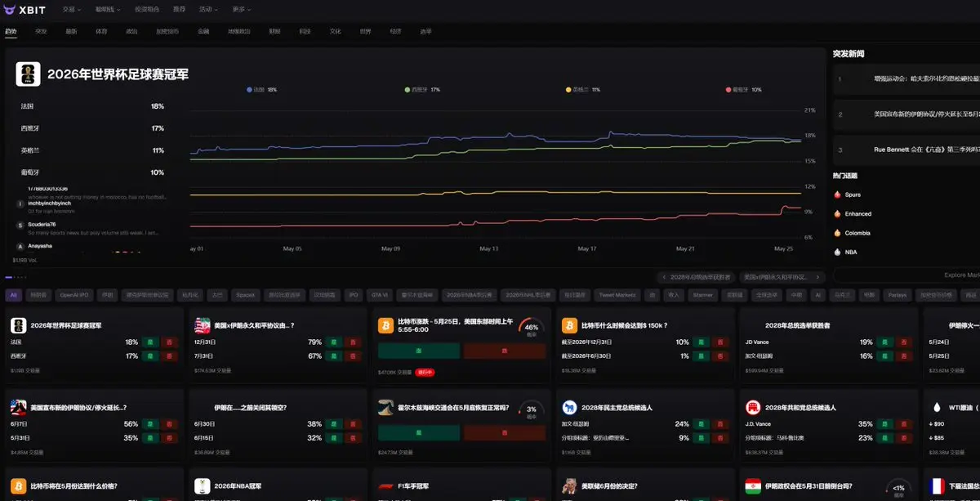Click the flame icon next to Colombia

click(x=837, y=232)
